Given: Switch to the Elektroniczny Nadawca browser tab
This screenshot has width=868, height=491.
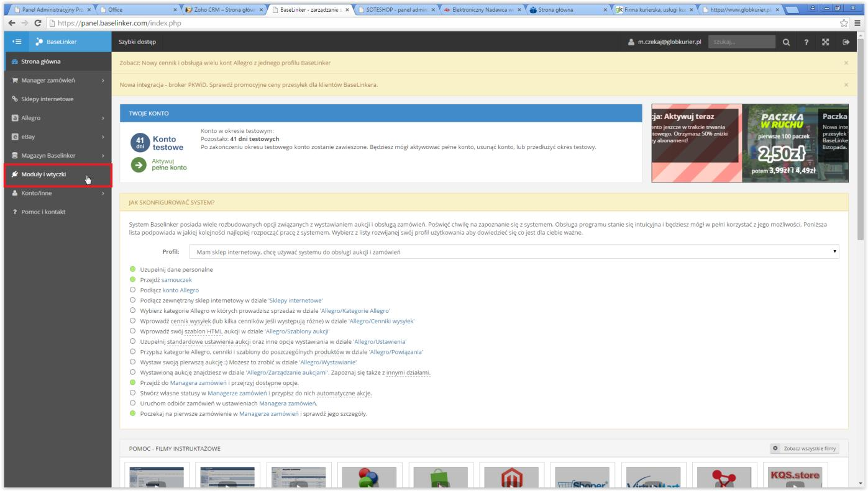Looking at the screenshot, I should [482, 9].
